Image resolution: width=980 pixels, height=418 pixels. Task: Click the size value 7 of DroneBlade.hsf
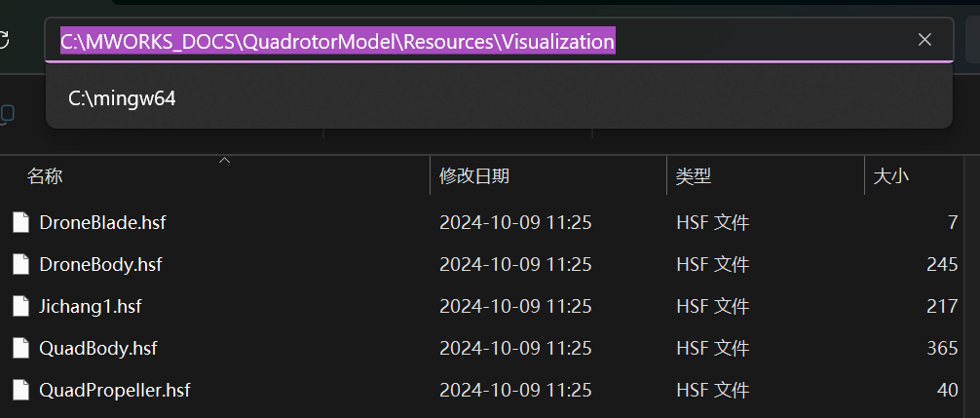953,222
